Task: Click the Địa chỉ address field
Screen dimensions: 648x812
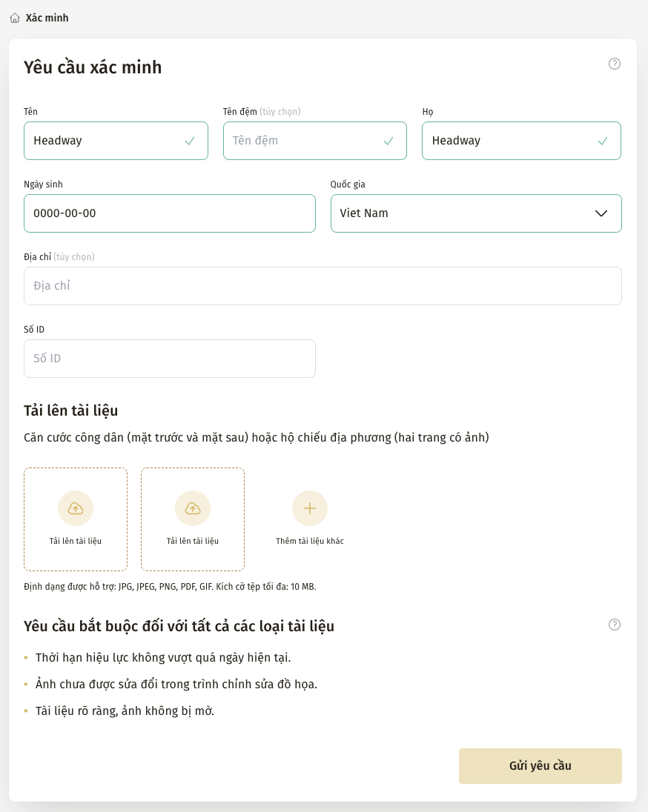Action: tap(323, 286)
